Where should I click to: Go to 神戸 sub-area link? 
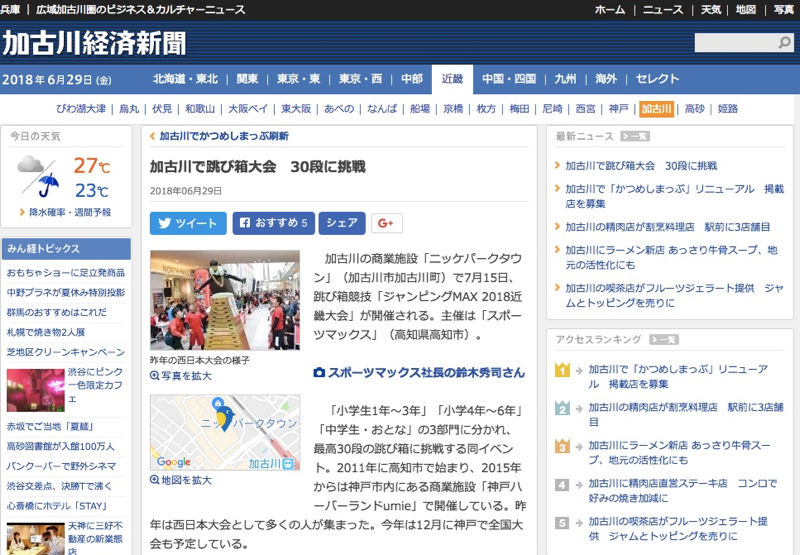click(x=619, y=109)
